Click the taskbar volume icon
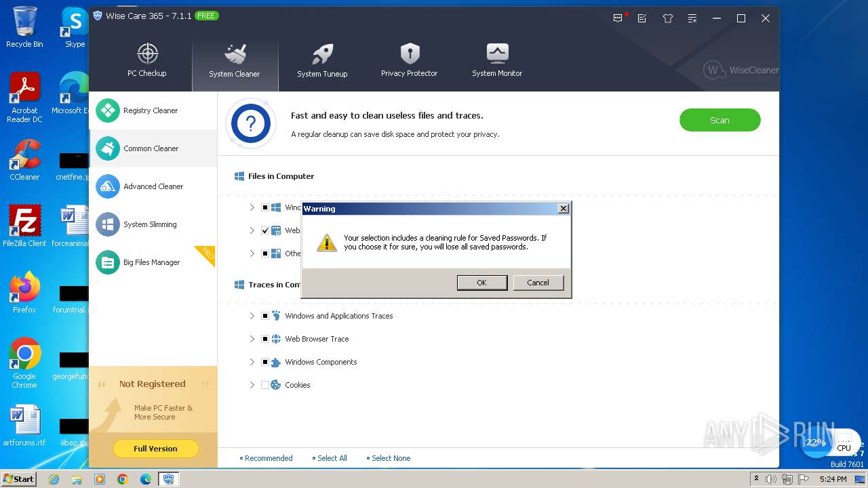Screen dimensions: 868x488 pyautogui.click(x=771, y=479)
